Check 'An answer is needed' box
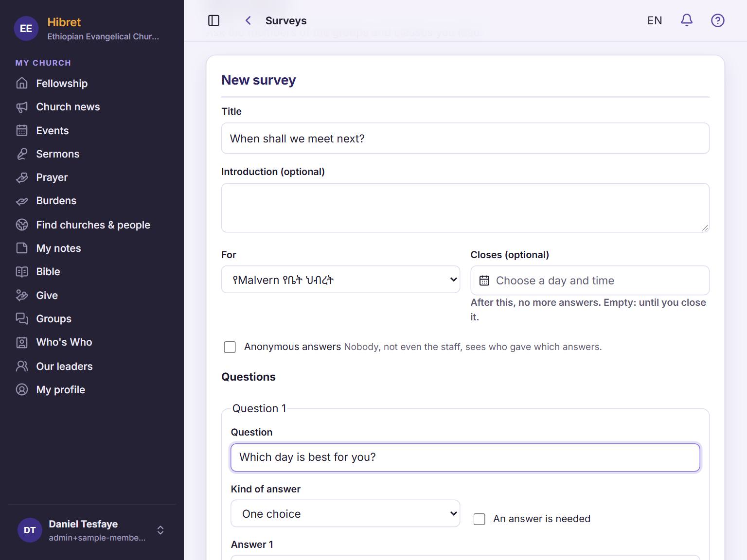The width and height of the screenshot is (747, 560). click(480, 519)
